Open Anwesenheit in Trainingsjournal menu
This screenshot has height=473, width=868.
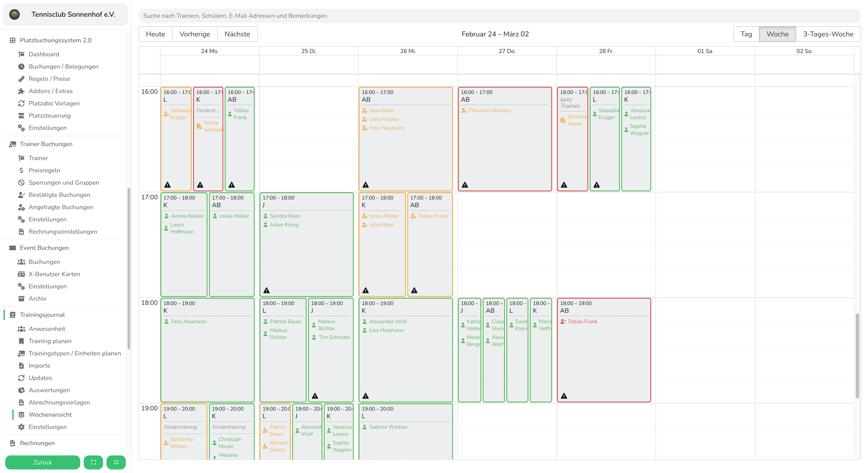47,329
